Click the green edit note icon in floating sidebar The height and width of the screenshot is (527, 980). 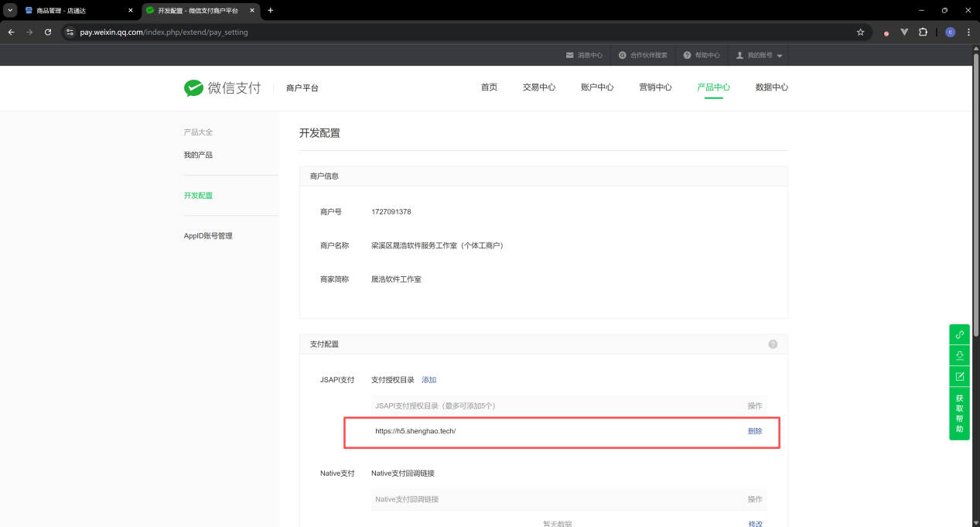pyautogui.click(x=959, y=377)
